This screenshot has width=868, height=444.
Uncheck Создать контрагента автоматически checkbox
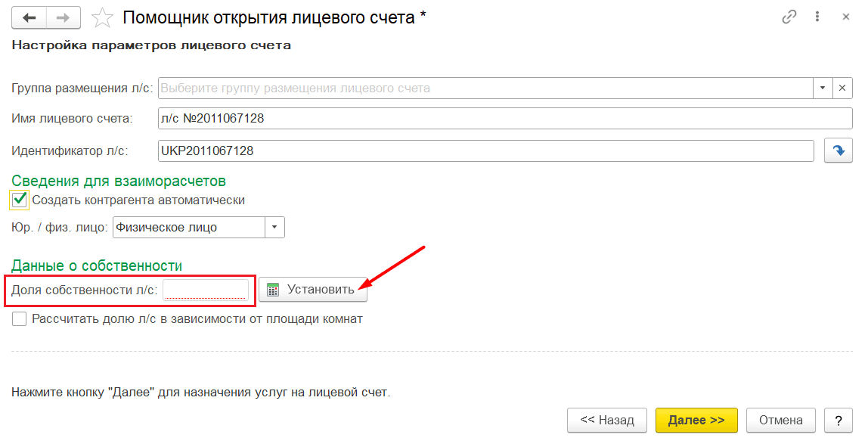click(20, 200)
